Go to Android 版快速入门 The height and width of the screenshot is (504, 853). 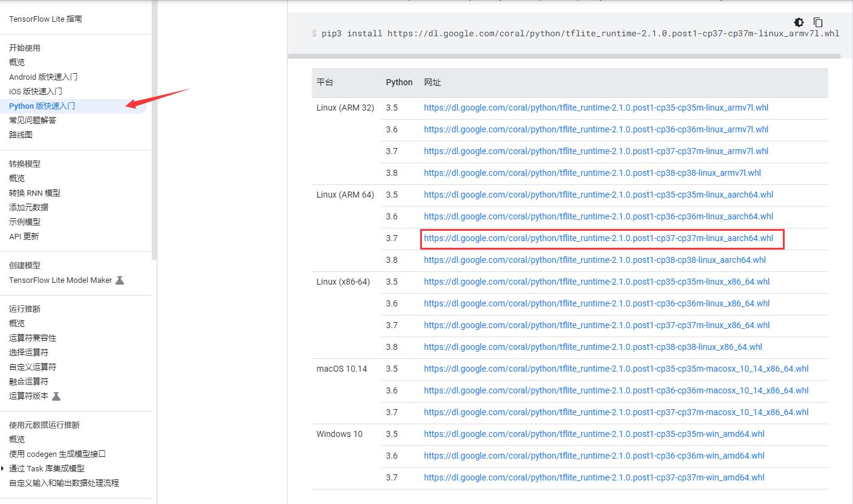43,77
